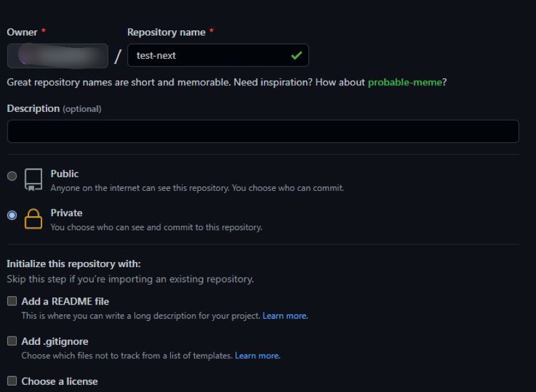The height and width of the screenshot is (392, 536).
Task: Click the Add .gitignore label
Action: pos(55,342)
